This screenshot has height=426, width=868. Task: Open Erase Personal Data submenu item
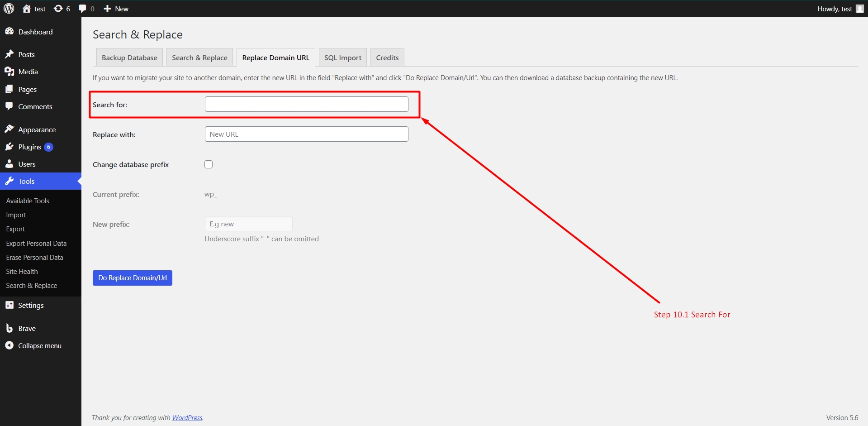point(34,258)
